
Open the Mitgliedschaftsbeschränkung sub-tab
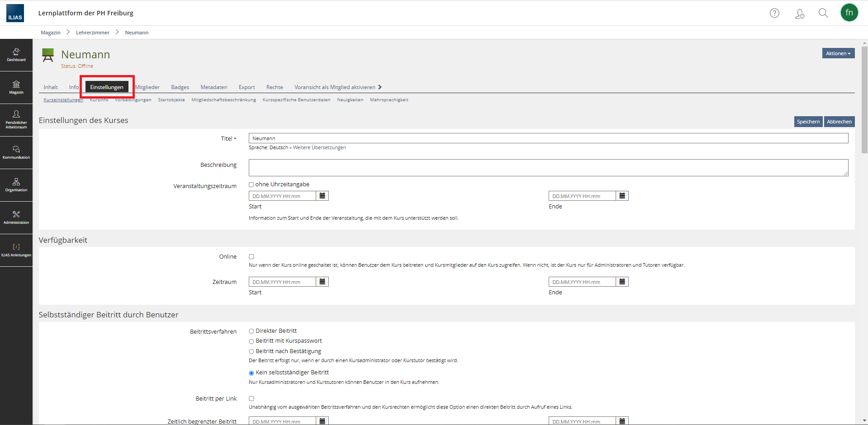click(x=223, y=100)
